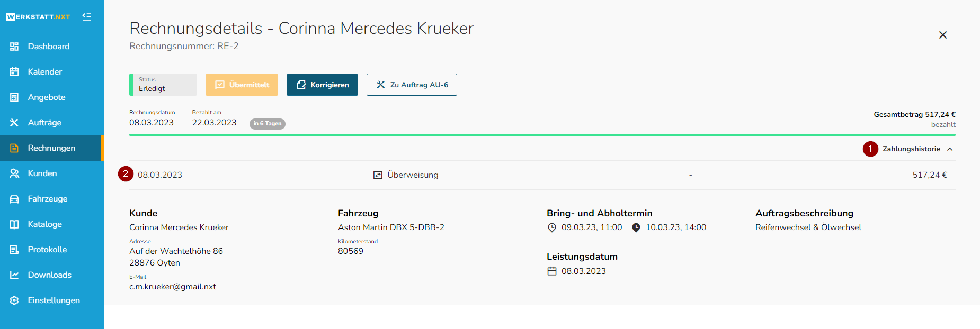The width and height of the screenshot is (980, 329).
Task: Select Rechnungen in the sidebar
Action: tap(52, 148)
